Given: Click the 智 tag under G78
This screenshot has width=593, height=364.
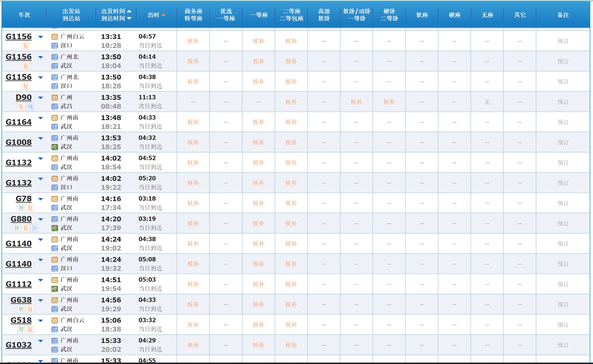Looking at the screenshot, I should coord(21,208).
